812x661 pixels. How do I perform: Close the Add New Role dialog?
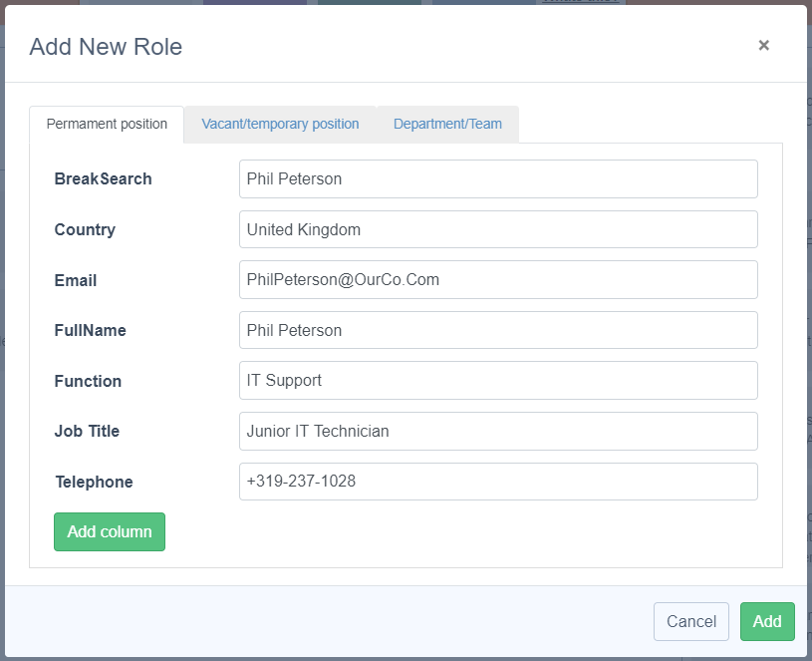point(763,45)
